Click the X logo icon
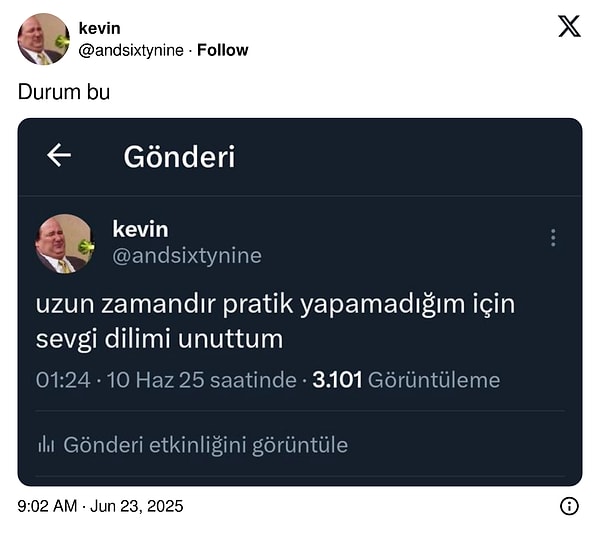Image resolution: width=600 pixels, height=536 pixels. click(569, 27)
